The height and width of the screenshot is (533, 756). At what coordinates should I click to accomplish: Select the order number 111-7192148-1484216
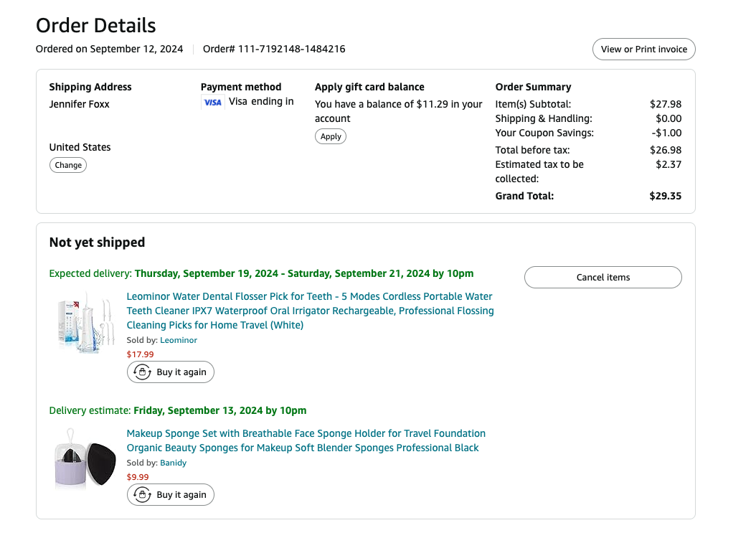291,49
